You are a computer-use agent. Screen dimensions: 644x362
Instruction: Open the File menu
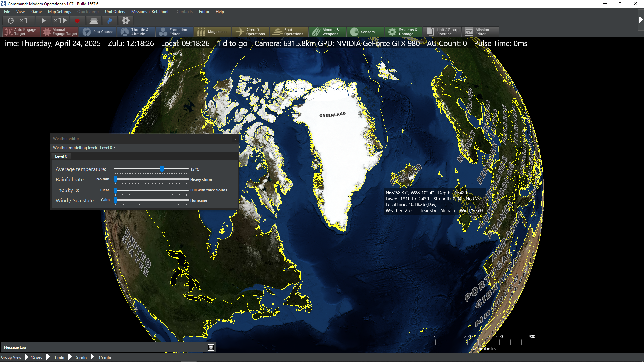[7, 12]
